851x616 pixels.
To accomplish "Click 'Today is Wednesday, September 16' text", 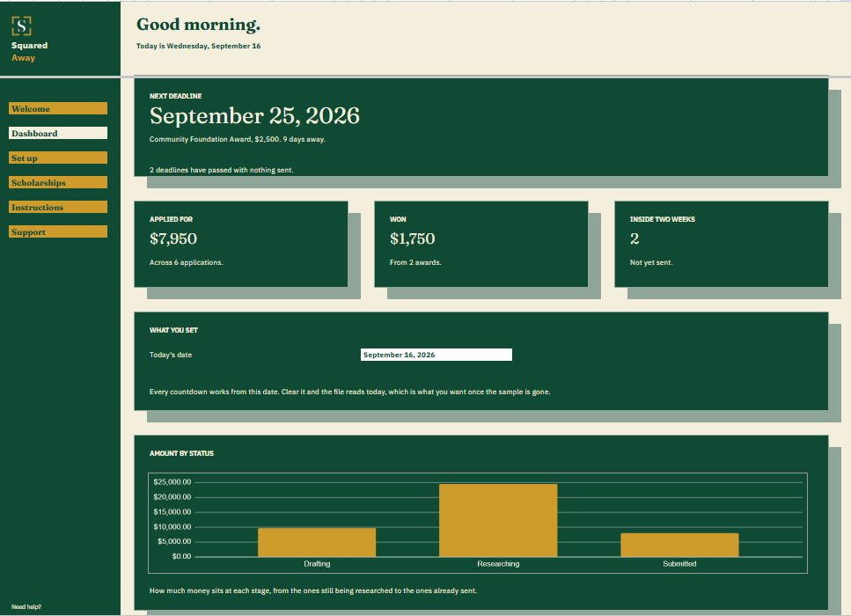I will pos(198,46).
